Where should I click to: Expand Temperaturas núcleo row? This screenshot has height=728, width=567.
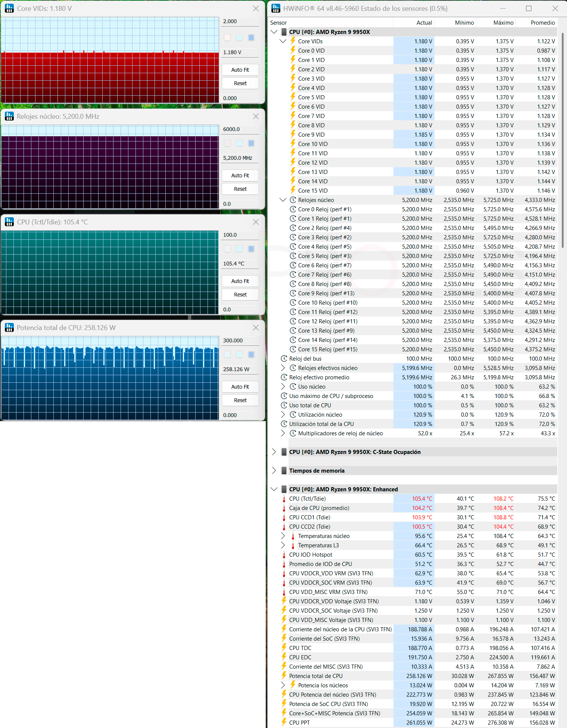(283, 536)
